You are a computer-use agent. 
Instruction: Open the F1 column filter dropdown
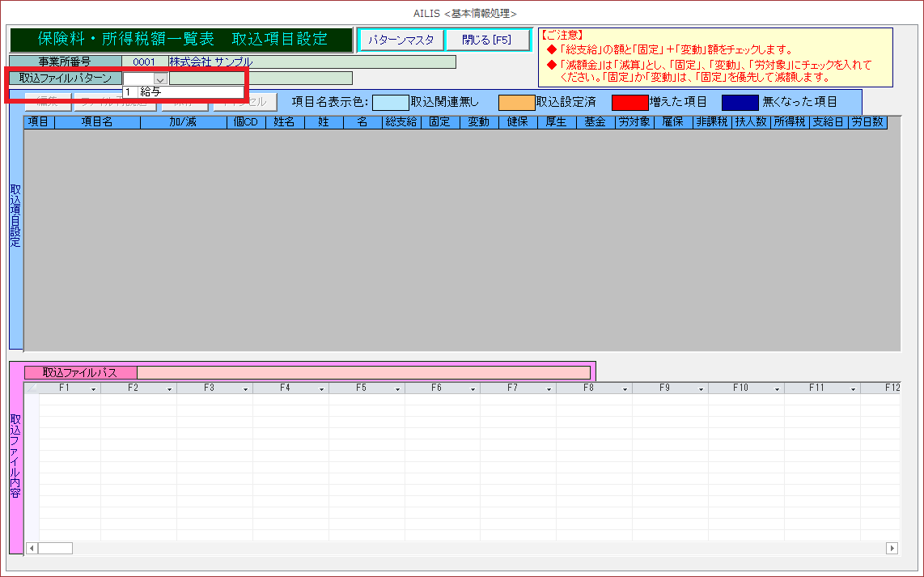point(94,389)
